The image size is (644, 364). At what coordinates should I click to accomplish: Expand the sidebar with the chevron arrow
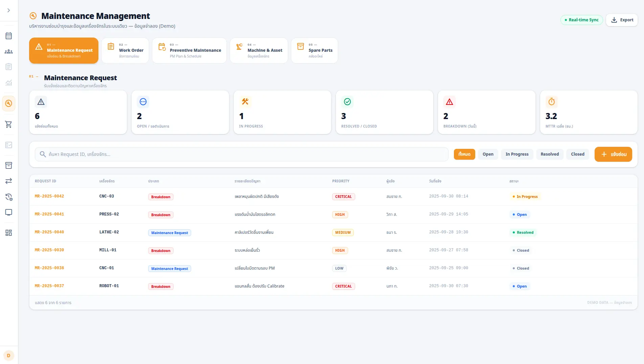click(x=9, y=10)
